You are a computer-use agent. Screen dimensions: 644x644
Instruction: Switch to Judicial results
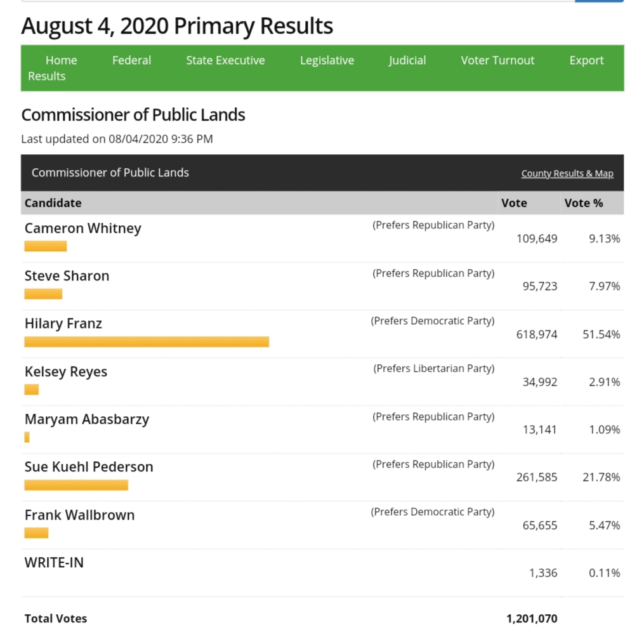click(x=407, y=61)
